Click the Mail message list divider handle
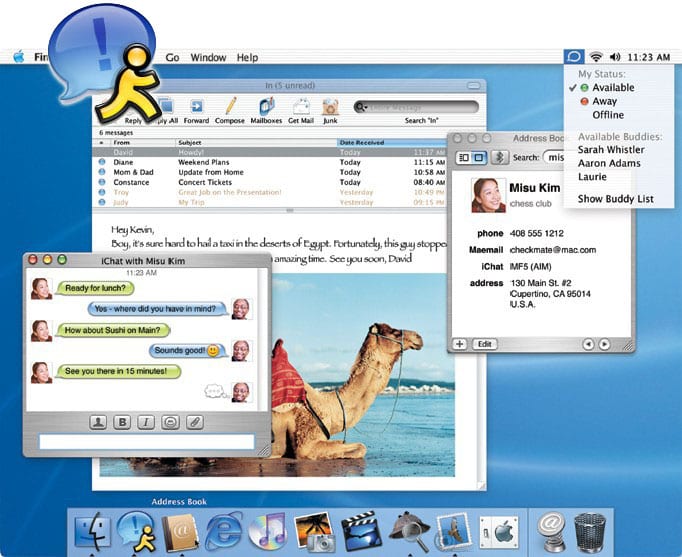 pos(290,210)
